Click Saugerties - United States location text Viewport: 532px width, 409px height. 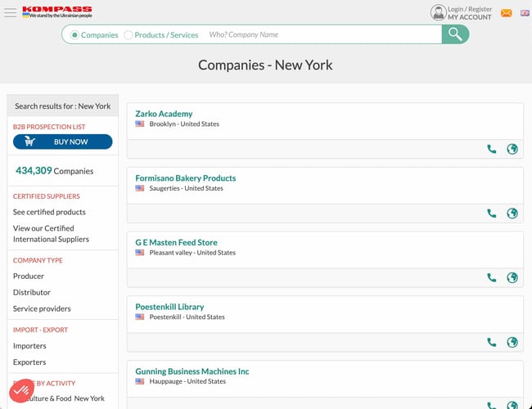pos(187,189)
